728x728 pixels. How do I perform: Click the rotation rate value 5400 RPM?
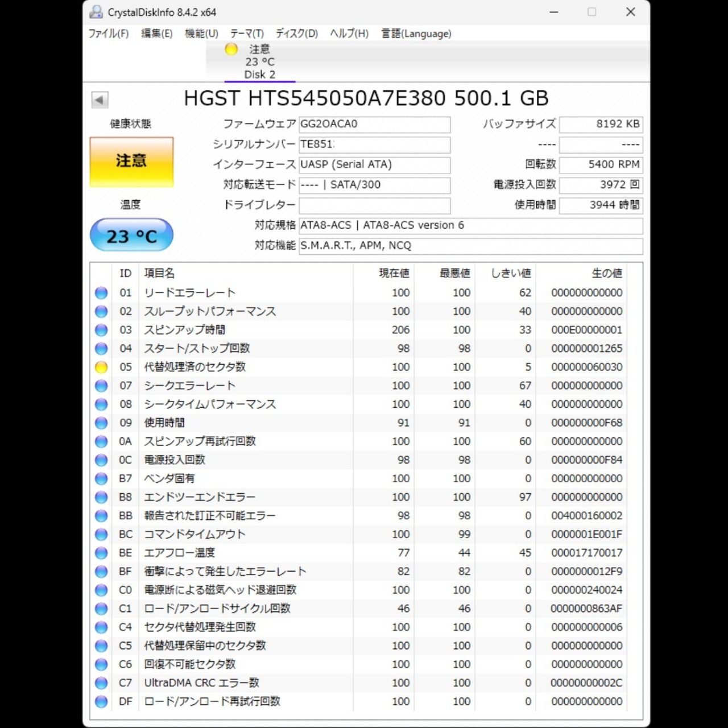click(x=601, y=164)
